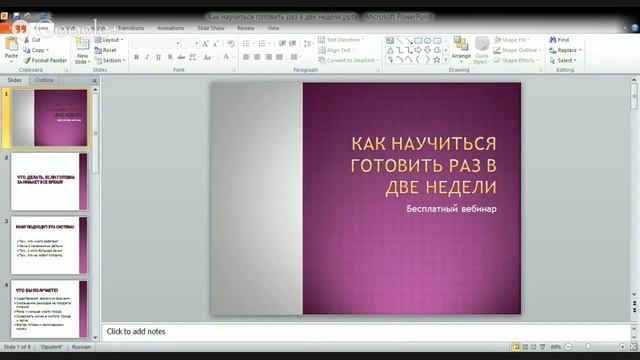The height and width of the screenshot is (360, 640).
Task: Open the Select menu
Action: click(563, 60)
